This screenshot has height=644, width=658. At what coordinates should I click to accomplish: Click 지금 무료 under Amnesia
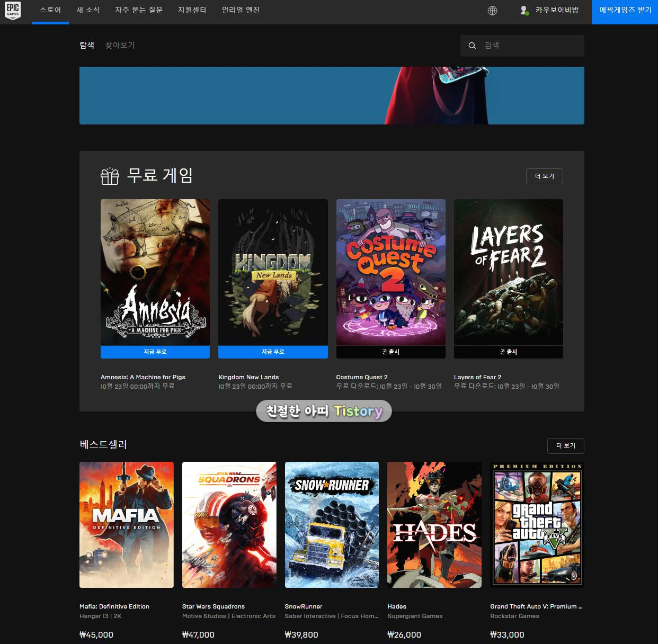[155, 352]
